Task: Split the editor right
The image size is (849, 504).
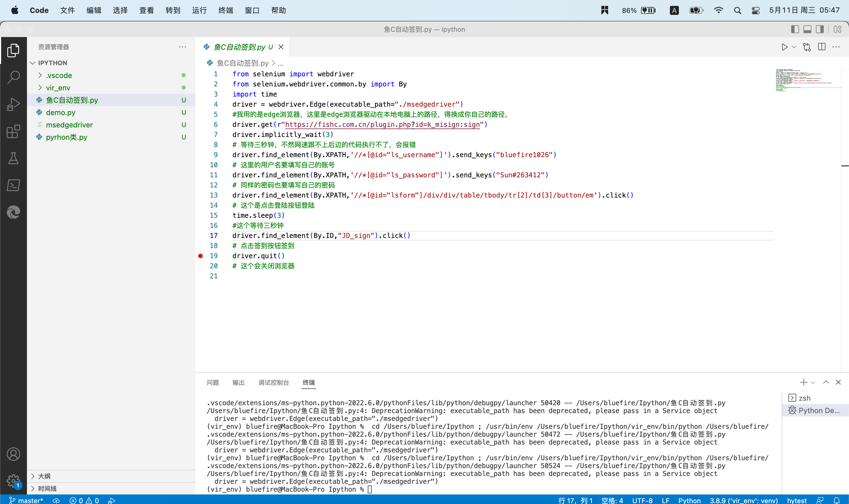Action: point(821,47)
